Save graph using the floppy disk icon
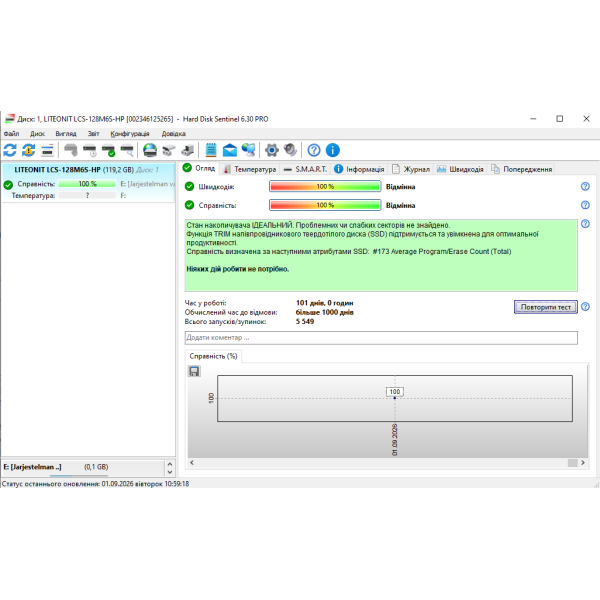Screen dimensions: 600x600 (x=194, y=371)
